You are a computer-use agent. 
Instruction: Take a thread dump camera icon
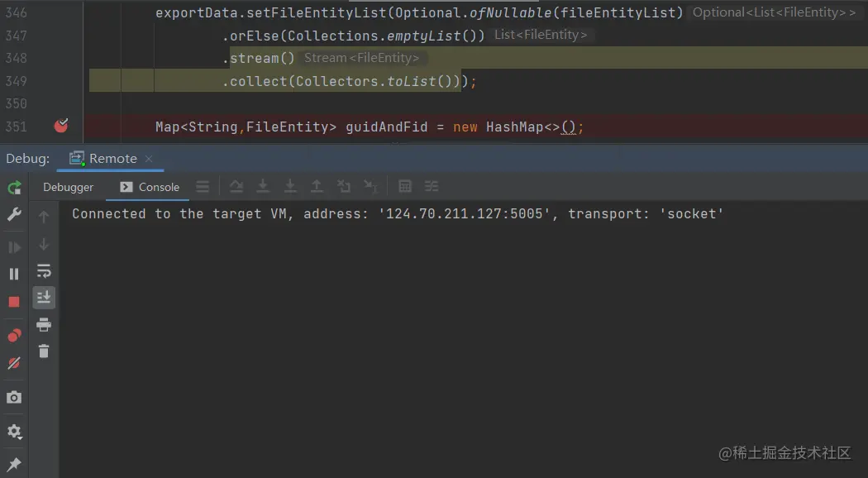14,397
